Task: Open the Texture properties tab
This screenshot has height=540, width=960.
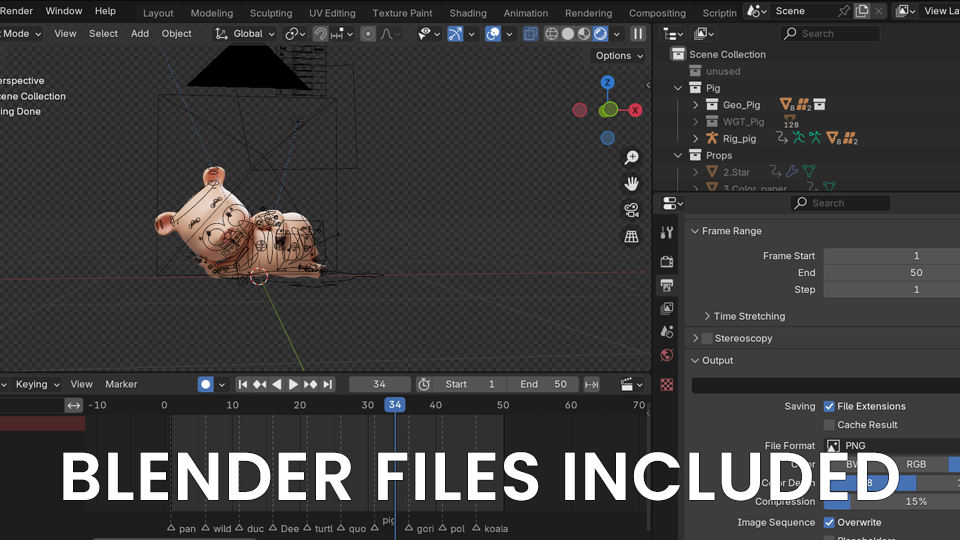Action: point(667,384)
